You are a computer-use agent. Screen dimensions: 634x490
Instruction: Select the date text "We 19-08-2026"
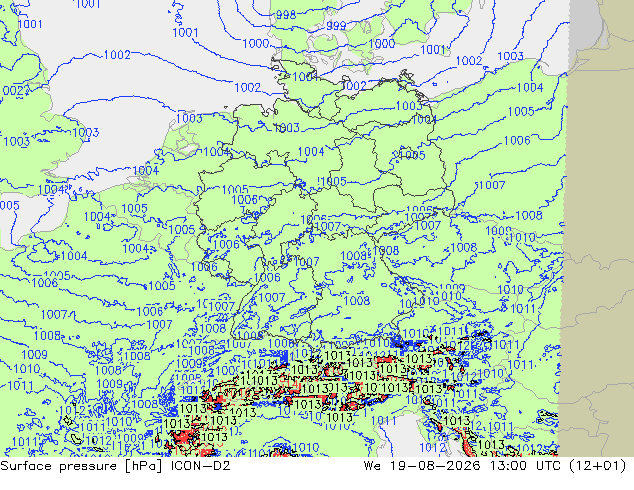(422, 466)
